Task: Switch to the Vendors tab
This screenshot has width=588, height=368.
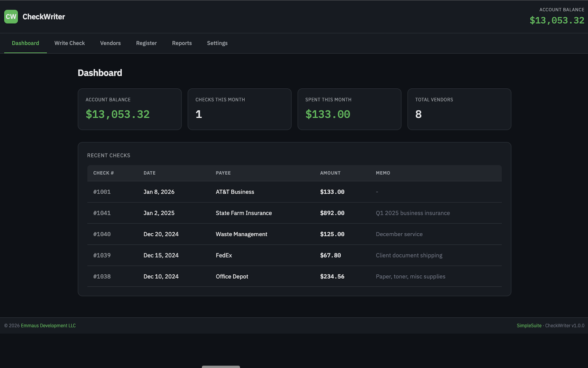Action: [x=110, y=43]
